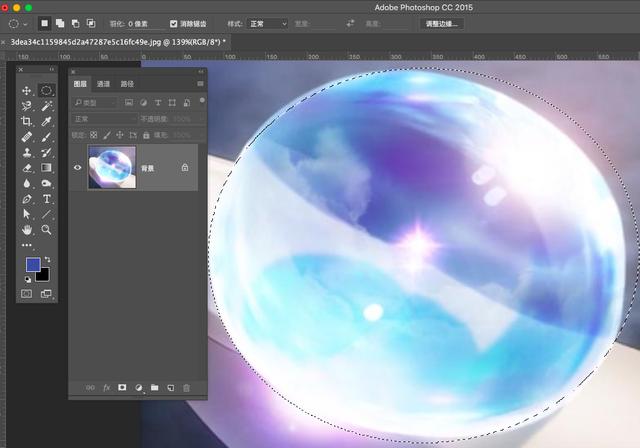The width and height of the screenshot is (640, 448).
Task: Create a new fill or adjustment layer
Action: (x=139, y=388)
